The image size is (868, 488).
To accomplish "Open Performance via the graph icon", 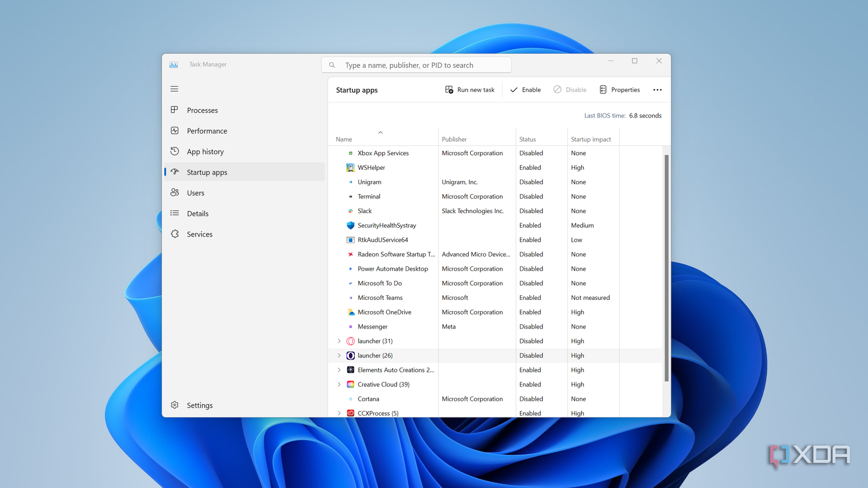I will (x=174, y=131).
